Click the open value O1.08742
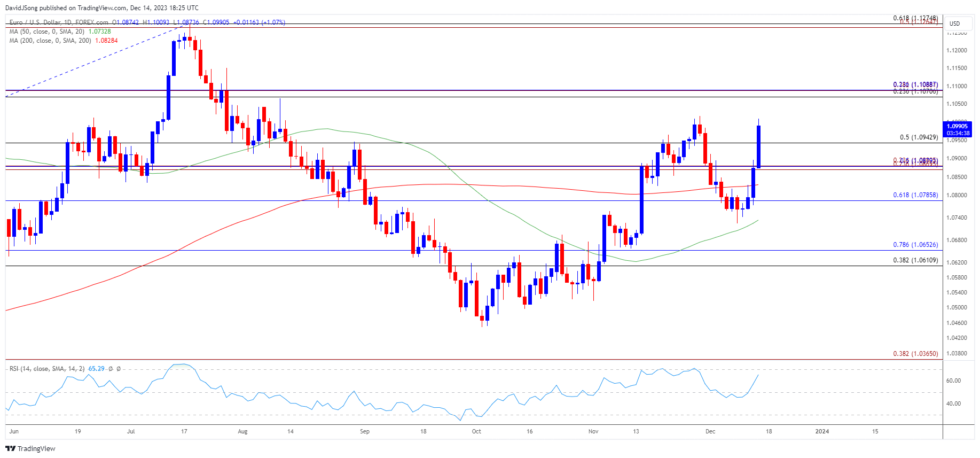 tap(126, 22)
